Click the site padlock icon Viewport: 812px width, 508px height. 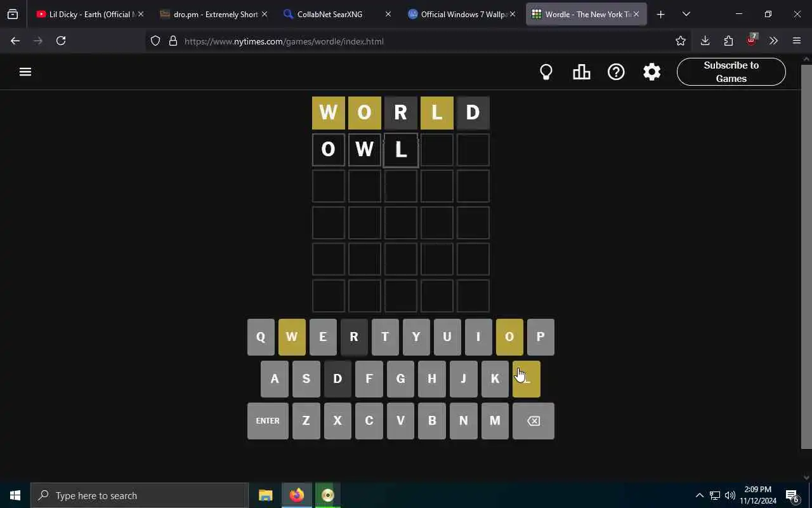(x=173, y=41)
